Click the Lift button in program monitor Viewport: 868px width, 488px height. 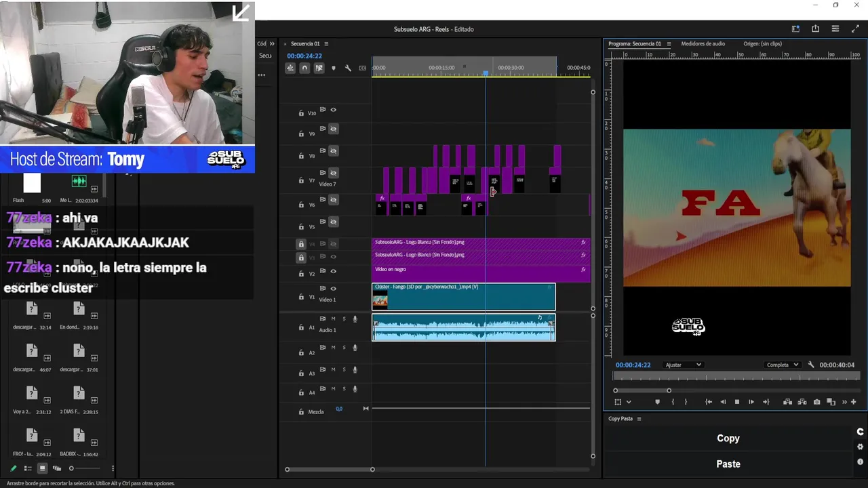[x=787, y=402]
